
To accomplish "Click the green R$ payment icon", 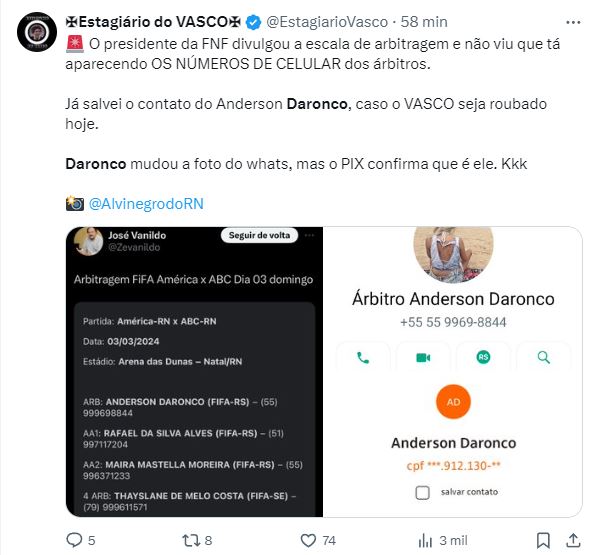I will [x=483, y=357].
